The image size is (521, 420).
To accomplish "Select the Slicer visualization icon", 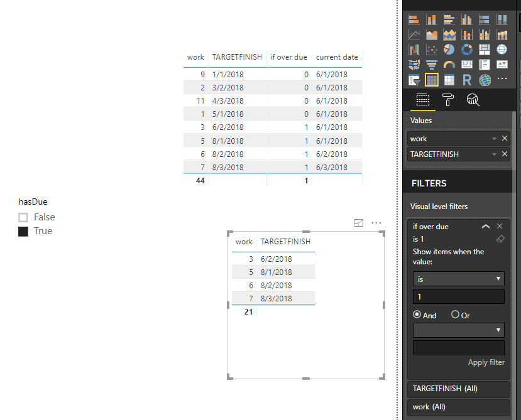I will coord(414,80).
